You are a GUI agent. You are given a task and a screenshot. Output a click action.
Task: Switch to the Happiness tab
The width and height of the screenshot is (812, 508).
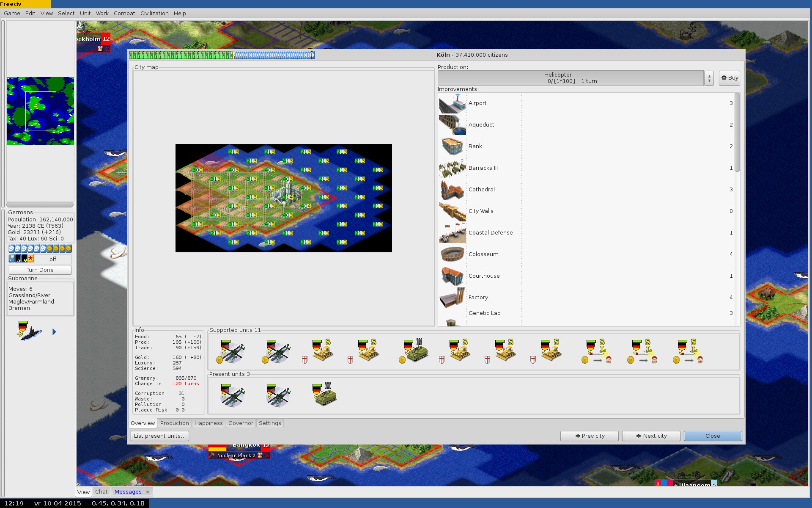coord(208,423)
